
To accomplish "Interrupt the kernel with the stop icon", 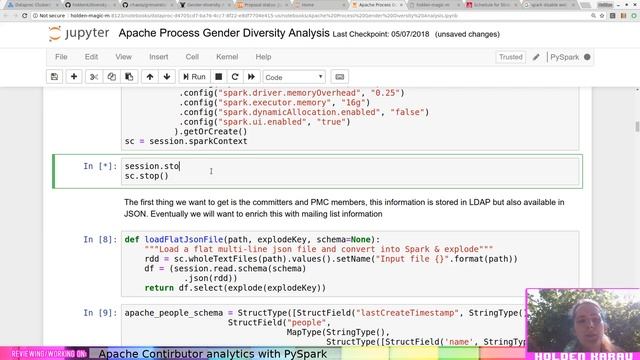I will coord(219,77).
